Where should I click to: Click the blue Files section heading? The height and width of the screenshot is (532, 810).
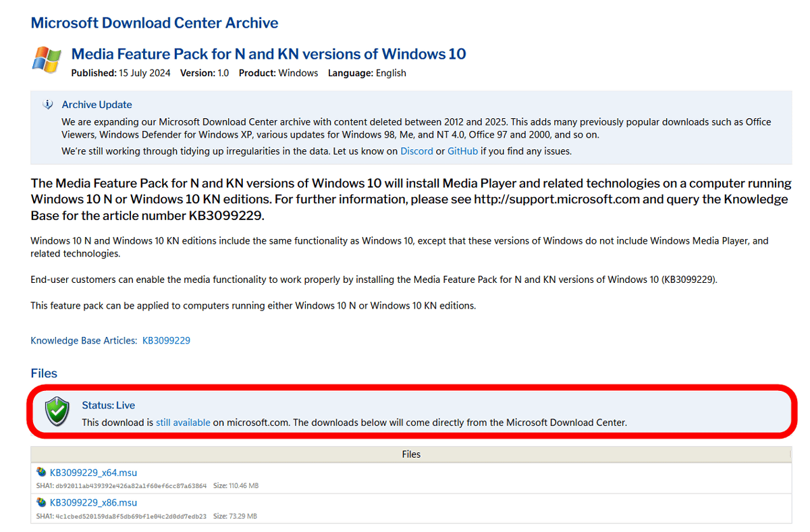(44, 373)
